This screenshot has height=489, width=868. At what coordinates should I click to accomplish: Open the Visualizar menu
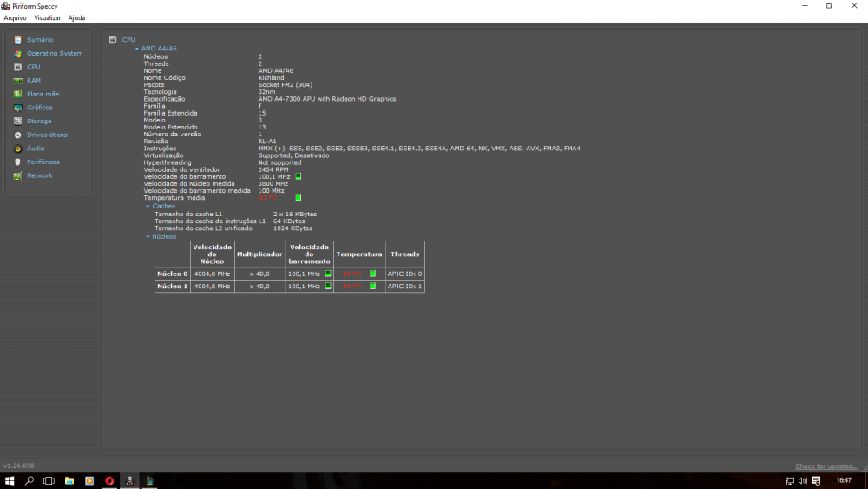[48, 17]
